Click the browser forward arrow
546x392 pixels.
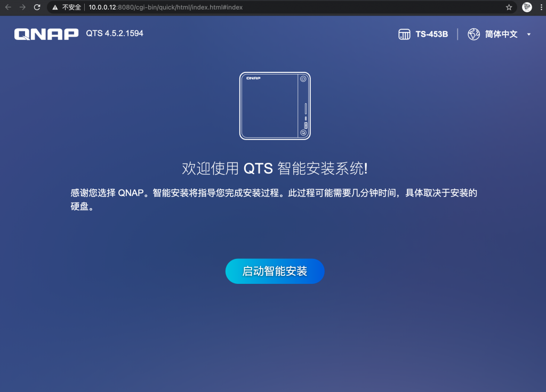[x=22, y=7]
